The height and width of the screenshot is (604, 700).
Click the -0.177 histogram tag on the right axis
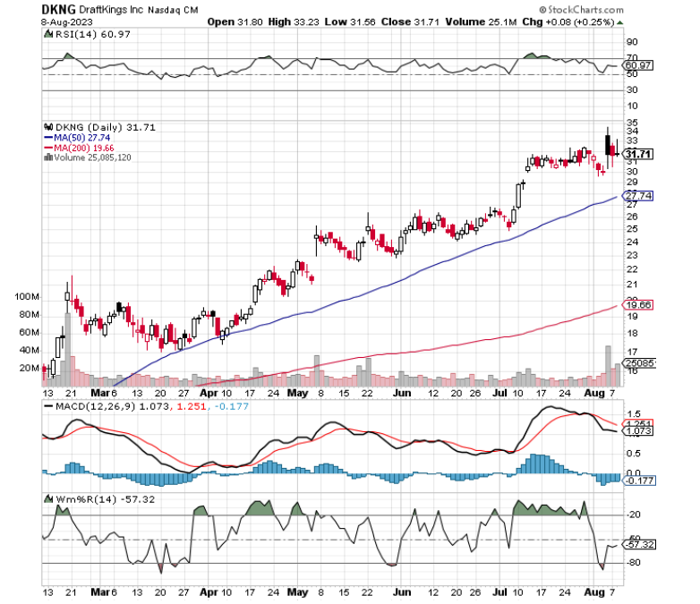point(639,481)
